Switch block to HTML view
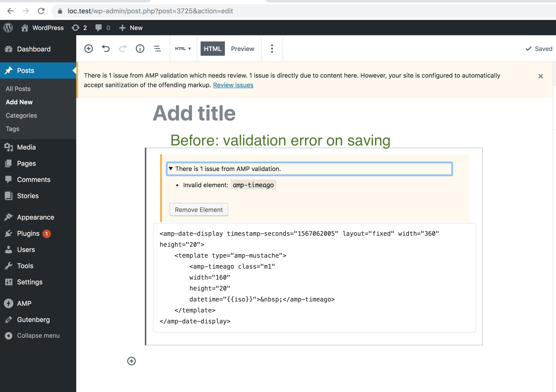Viewport: 556px width, 392px height. tap(212, 49)
